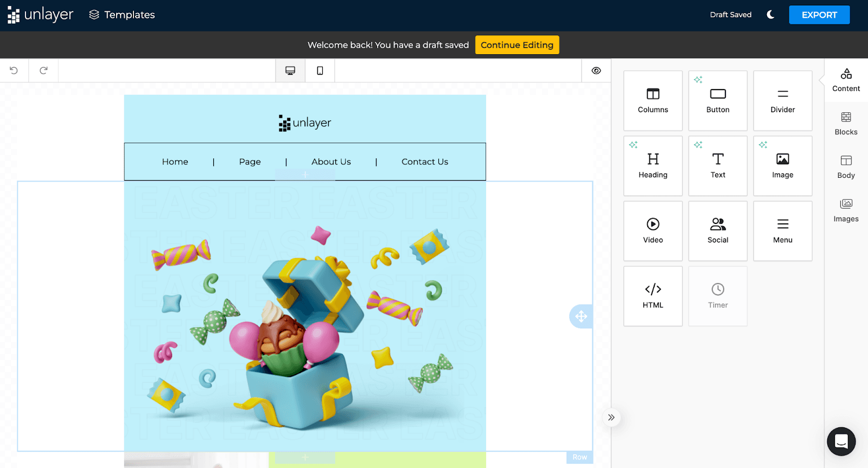Click AI sparkle icon on Heading tile
This screenshot has height=468, width=868.
[633, 145]
